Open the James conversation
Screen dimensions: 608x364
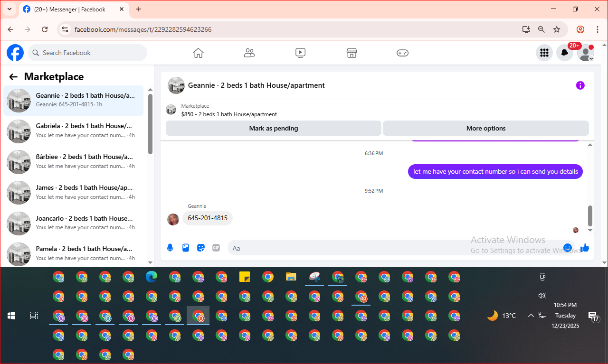tap(74, 192)
